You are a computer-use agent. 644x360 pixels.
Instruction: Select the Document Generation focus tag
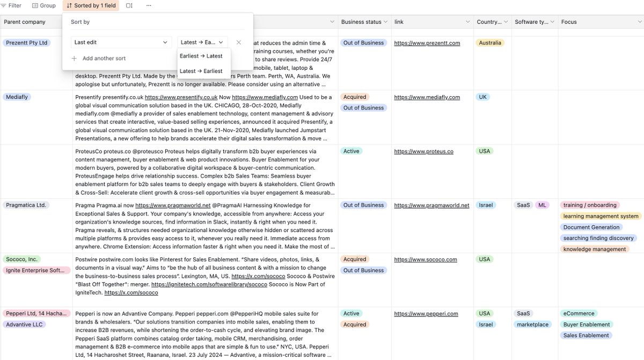[x=591, y=227]
